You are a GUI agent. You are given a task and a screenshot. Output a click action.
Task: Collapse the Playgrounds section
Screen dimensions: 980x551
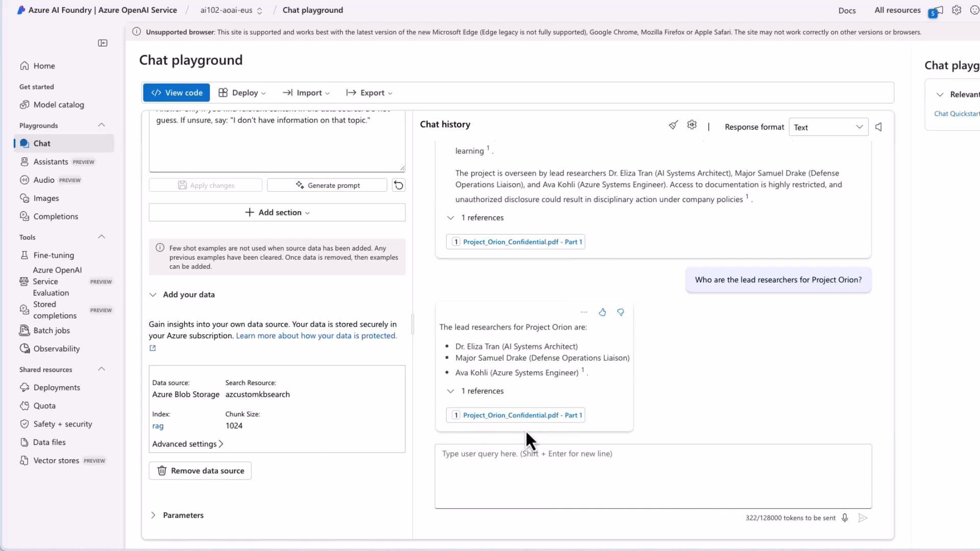tap(102, 125)
